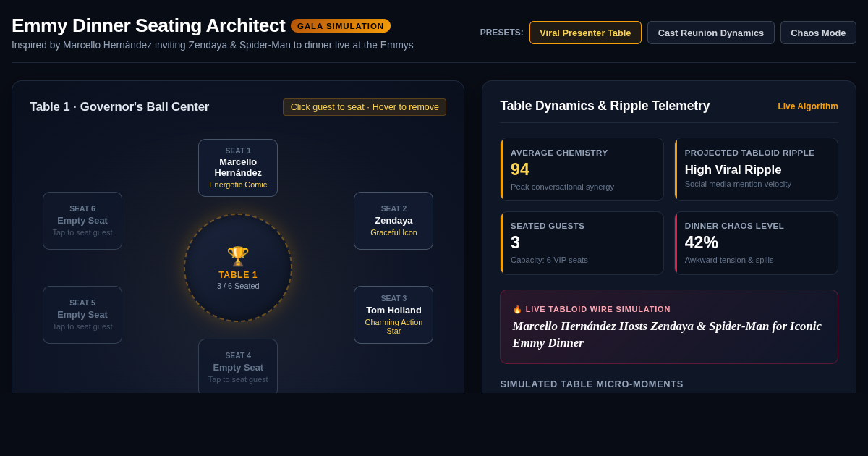Tap the empty Seat 4
868x456 pixels.
point(238,366)
